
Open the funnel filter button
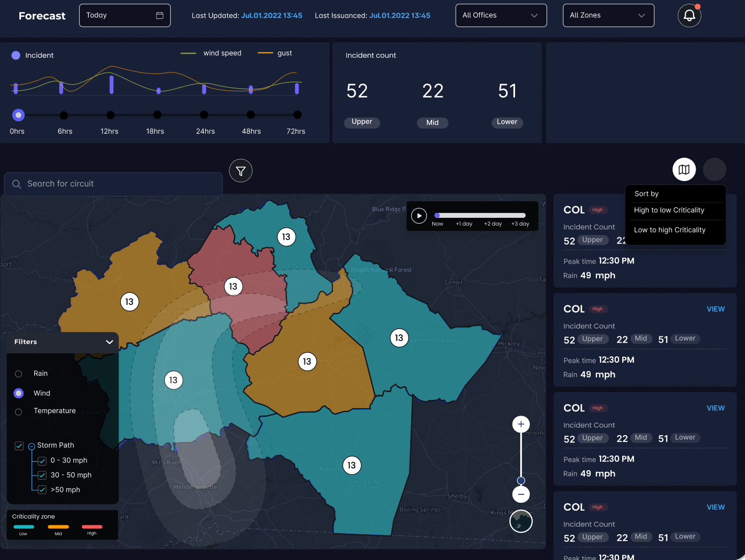click(241, 171)
